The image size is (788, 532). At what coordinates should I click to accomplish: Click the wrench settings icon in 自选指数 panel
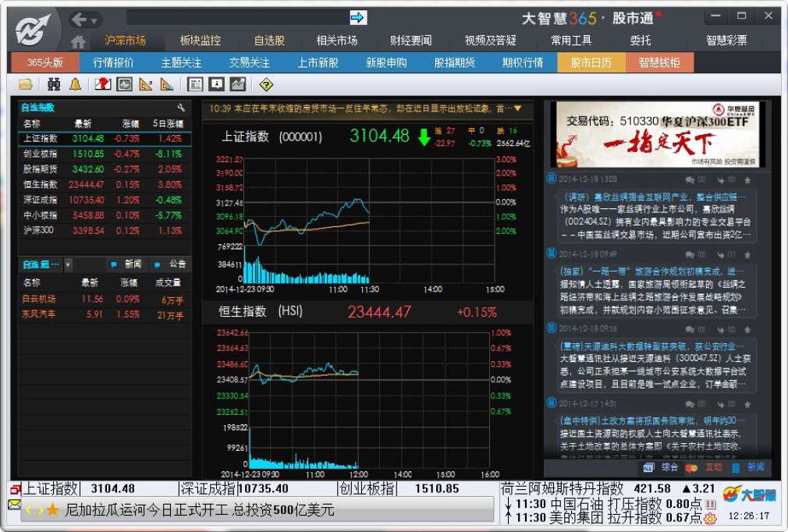click(181, 108)
